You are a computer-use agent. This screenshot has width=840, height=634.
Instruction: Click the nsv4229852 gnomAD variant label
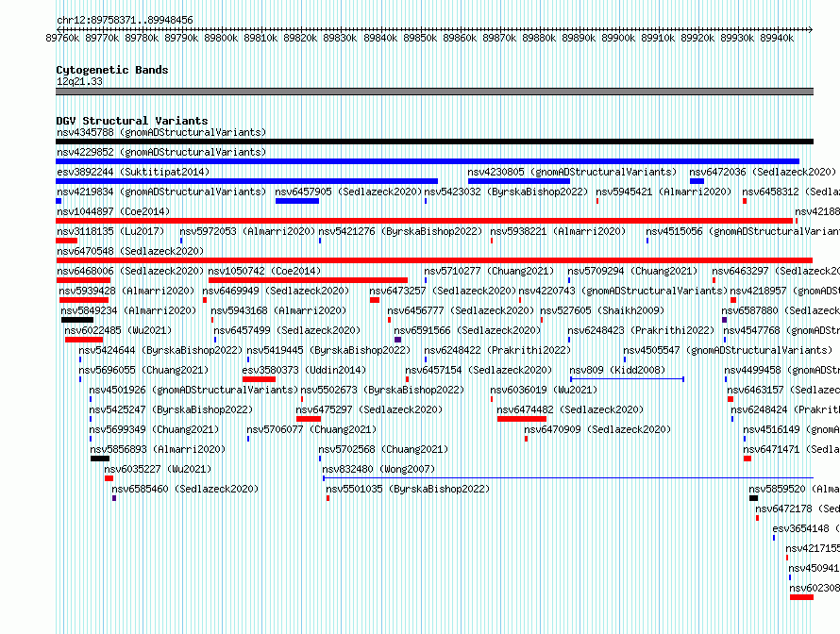coord(161,152)
